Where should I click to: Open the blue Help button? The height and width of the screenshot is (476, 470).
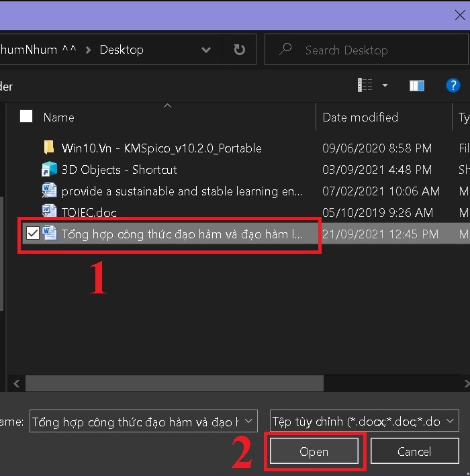pyautogui.click(x=453, y=85)
